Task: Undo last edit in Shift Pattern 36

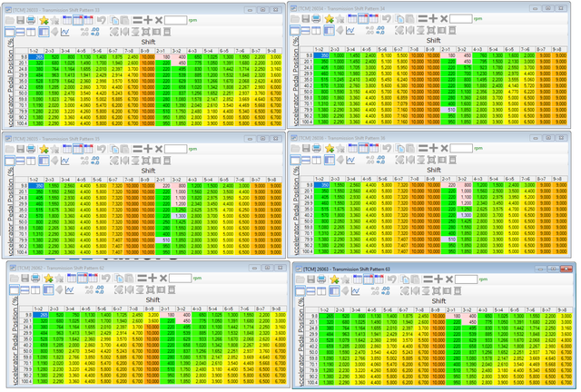Action: pyautogui.click(x=387, y=148)
